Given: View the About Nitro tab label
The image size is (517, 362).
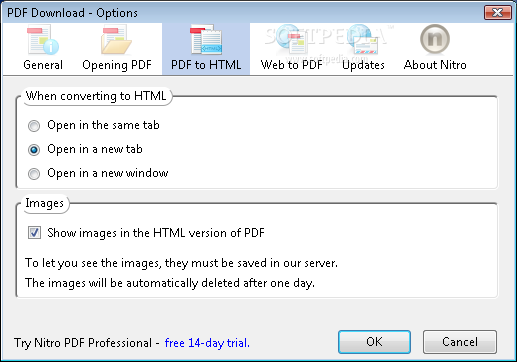Looking at the screenshot, I should (x=435, y=65).
